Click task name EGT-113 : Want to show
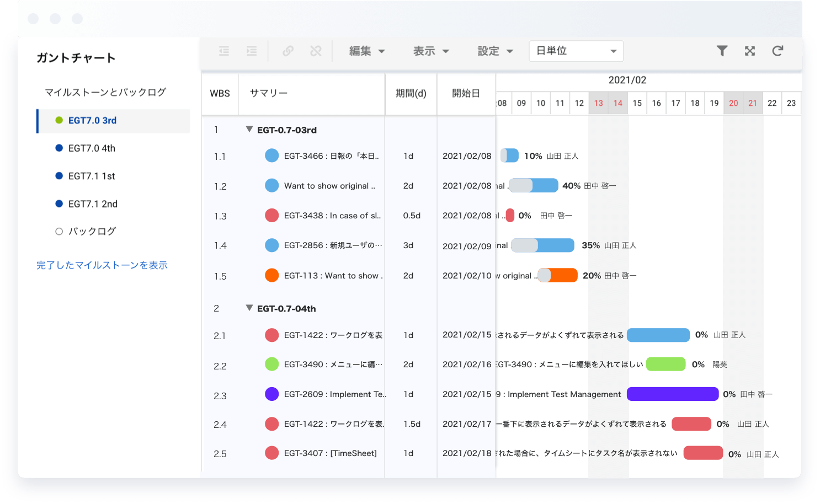This screenshot has height=504, width=820. [x=333, y=276]
